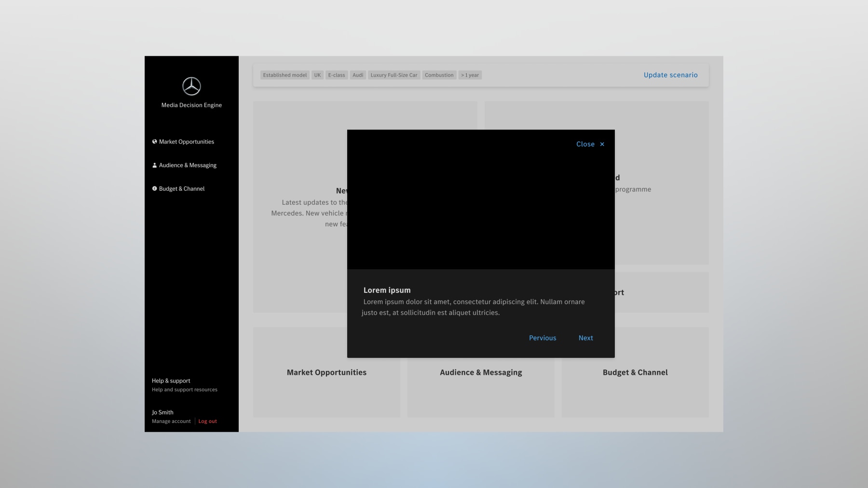Click the Help and support resources text
This screenshot has width=868, height=488.
[x=185, y=390]
